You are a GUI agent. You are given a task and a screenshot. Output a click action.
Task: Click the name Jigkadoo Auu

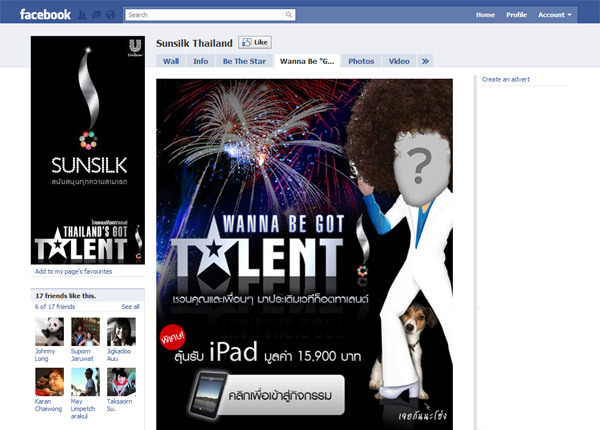coord(119,355)
